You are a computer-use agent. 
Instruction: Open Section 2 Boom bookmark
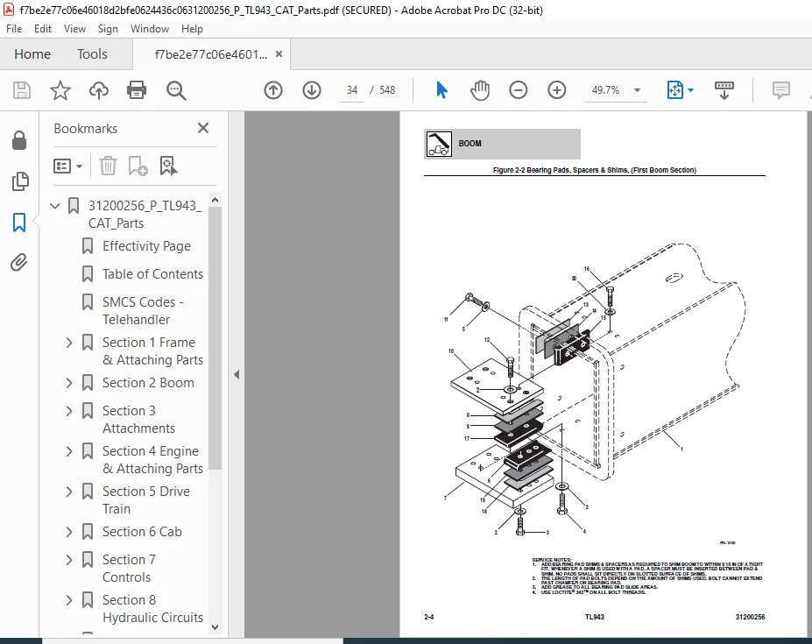[148, 383]
